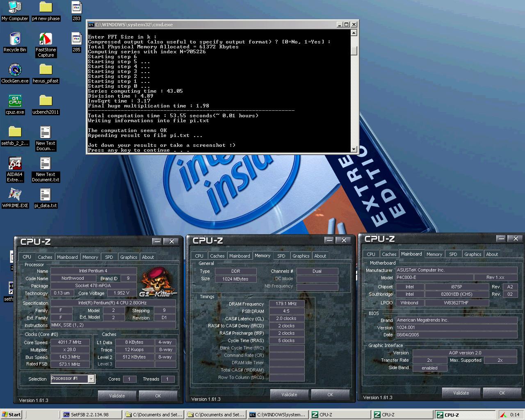Image resolution: width=525 pixels, height=420 pixels.
Task: Click the Rated FSB value 573.1 MHz
Action: pyautogui.click(x=70, y=364)
